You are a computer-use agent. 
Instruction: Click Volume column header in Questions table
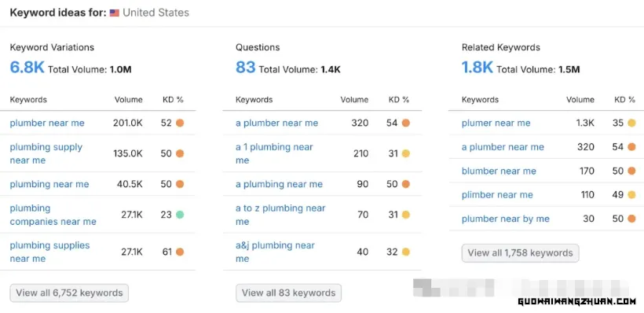tap(354, 100)
